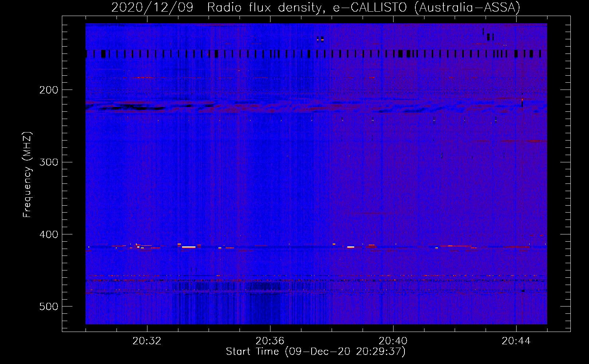589x364 pixels.
Task: Click the "Start Time (09-Dec-20 20:29:37)" label
Action: (316, 352)
